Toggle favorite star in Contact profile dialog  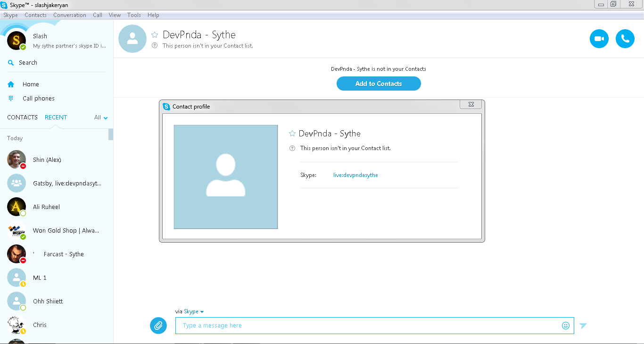point(292,134)
